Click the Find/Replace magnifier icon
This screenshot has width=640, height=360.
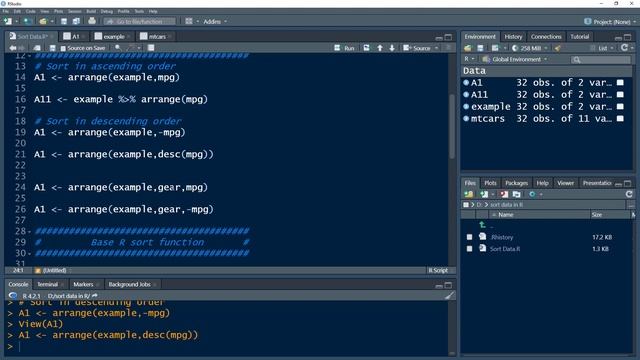118,48
